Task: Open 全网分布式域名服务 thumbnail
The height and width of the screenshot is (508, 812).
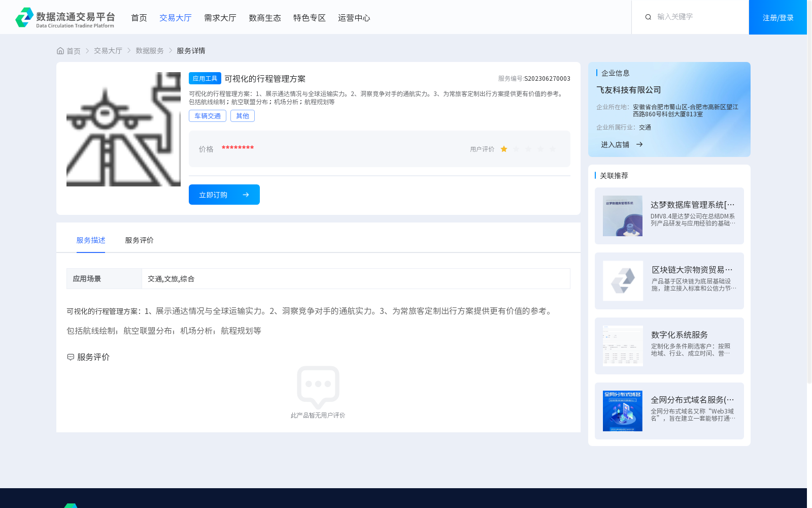Action: coord(623,411)
